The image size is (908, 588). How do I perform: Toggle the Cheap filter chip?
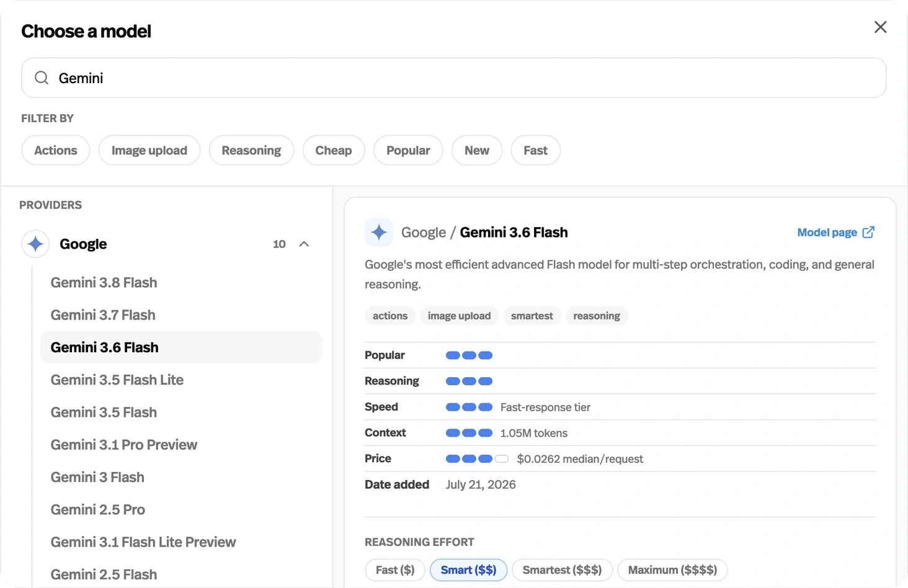[x=334, y=150]
